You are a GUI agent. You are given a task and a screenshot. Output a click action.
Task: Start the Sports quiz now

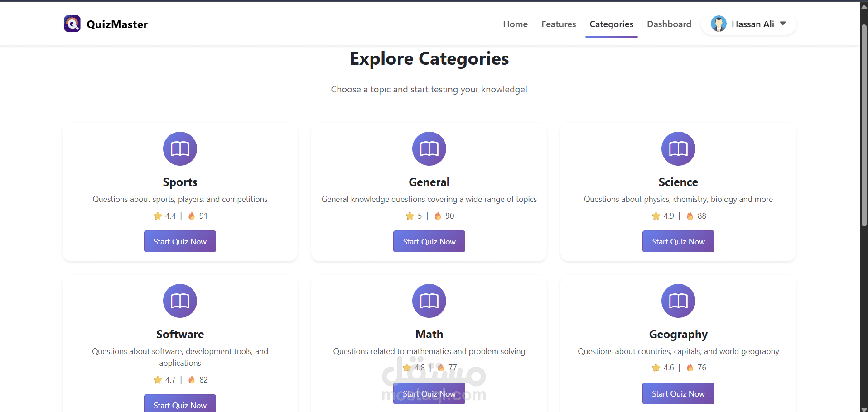click(x=180, y=241)
